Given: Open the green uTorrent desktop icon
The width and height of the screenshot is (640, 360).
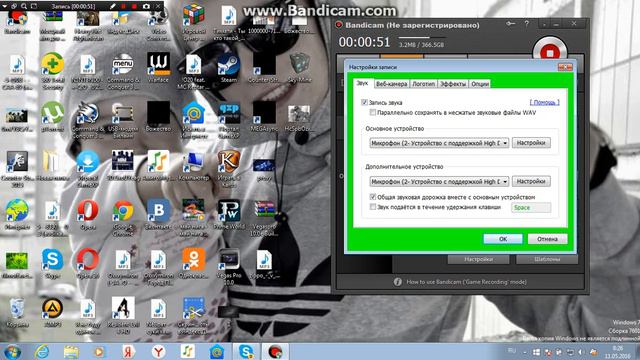Looking at the screenshot, I should click(x=52, y=116).
